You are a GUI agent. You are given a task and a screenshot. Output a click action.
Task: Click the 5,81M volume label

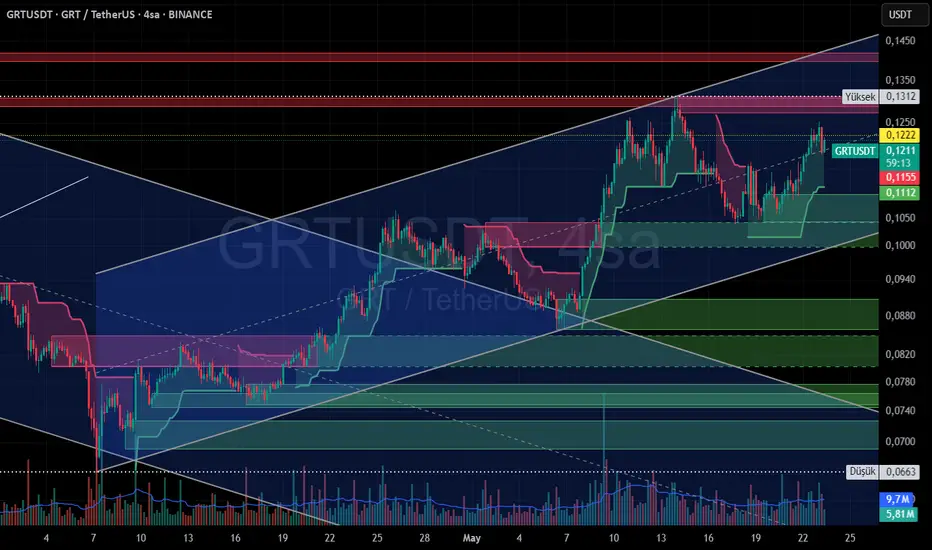[x=898, y=514]
